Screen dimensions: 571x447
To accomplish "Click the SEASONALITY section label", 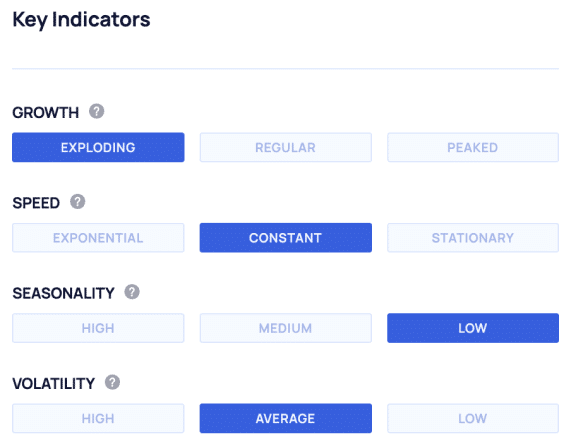I will point(63,293).
